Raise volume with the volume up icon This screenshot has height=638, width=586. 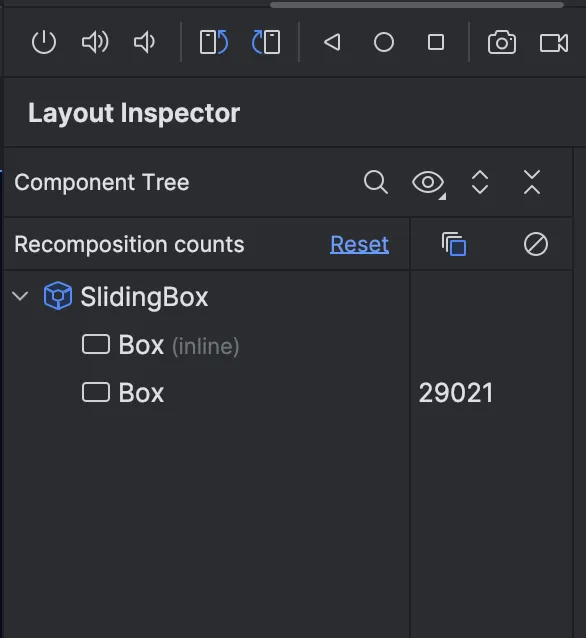[95, 42]
